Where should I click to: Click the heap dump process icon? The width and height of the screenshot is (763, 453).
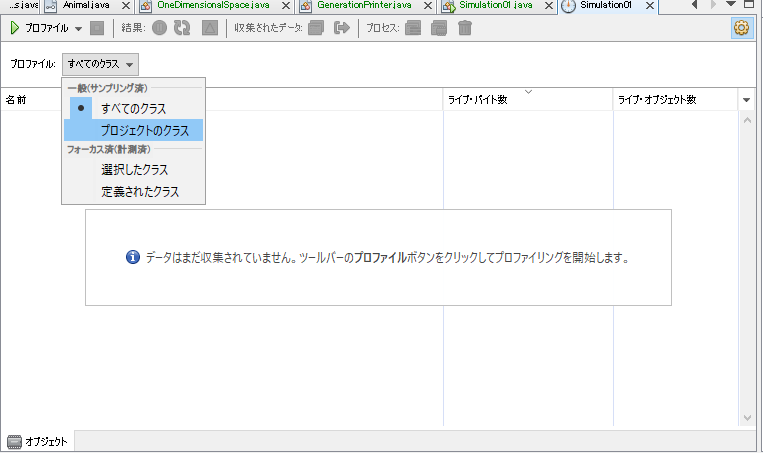click(439, 28)
